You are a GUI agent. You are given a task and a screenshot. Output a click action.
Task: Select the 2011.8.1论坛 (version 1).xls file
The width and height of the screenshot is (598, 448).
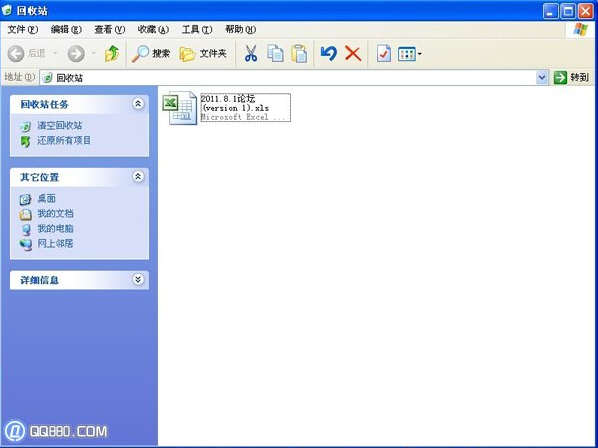[x=227, y=108]
